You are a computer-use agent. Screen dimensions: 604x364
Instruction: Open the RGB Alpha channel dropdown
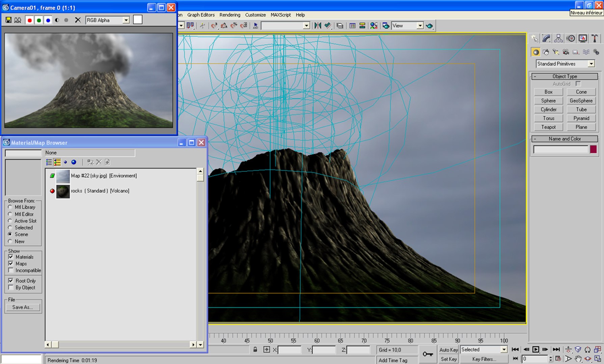[126, 20]
